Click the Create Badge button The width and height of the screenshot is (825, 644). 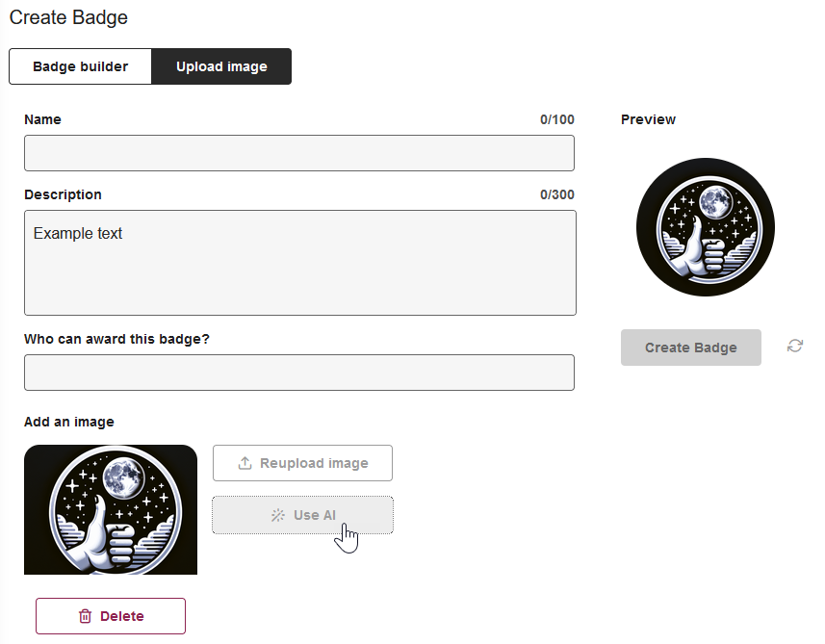690,347
